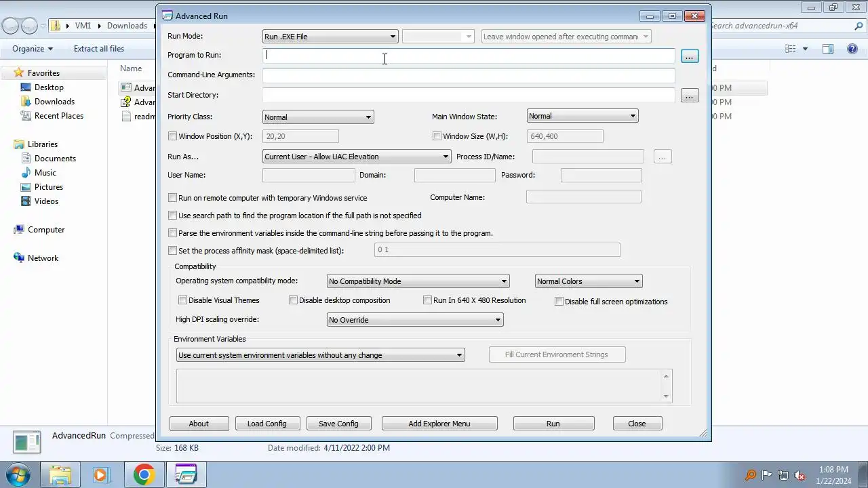Open the Normal Colors dropdown

(x=589, y=281)
